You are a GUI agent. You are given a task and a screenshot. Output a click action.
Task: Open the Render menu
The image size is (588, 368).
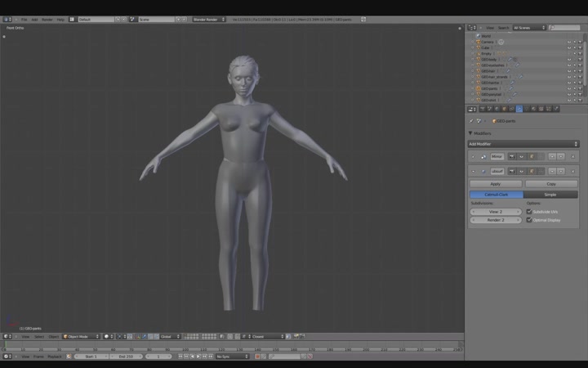tap(47, 19)
